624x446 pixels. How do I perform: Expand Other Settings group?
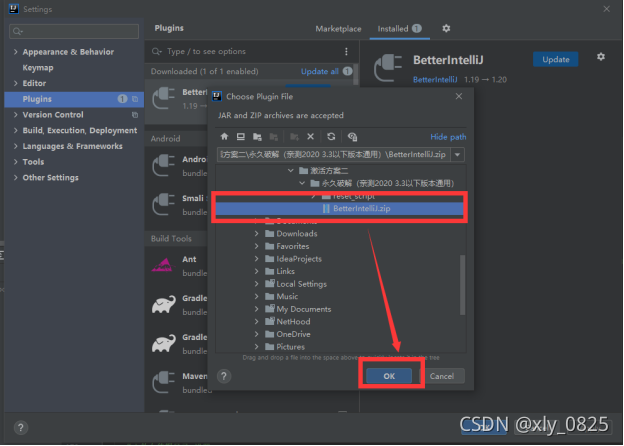click(x=16, y=177)
